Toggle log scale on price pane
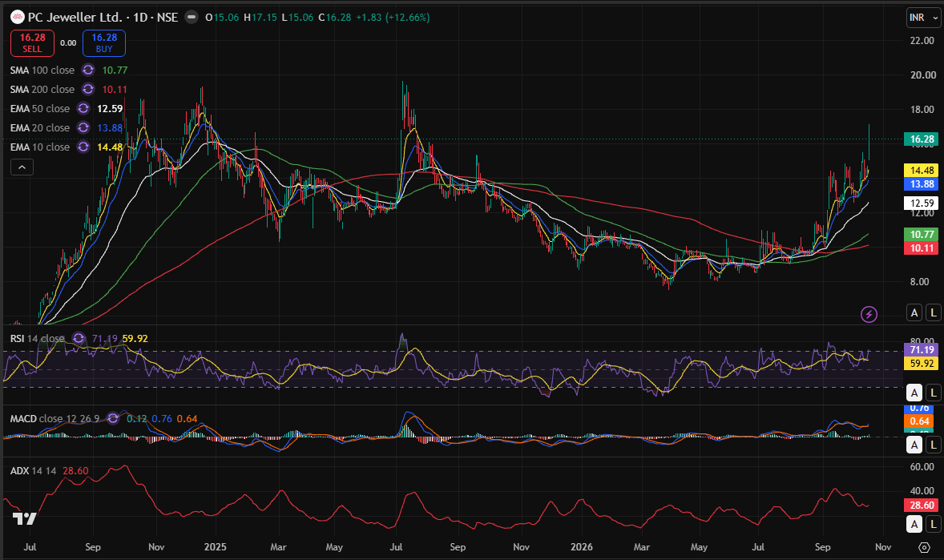Image resolution: width=944 pixels, height=560 pixels. (x=933, y=312)
